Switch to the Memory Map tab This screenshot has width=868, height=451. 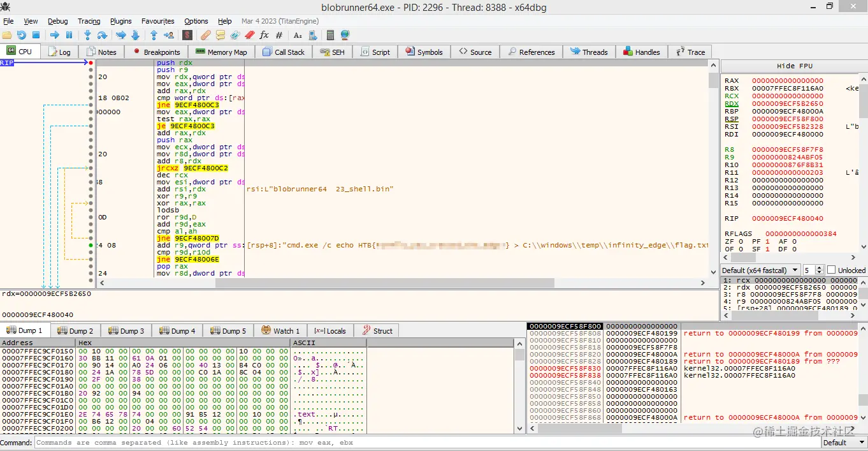(x=221, y=52)
